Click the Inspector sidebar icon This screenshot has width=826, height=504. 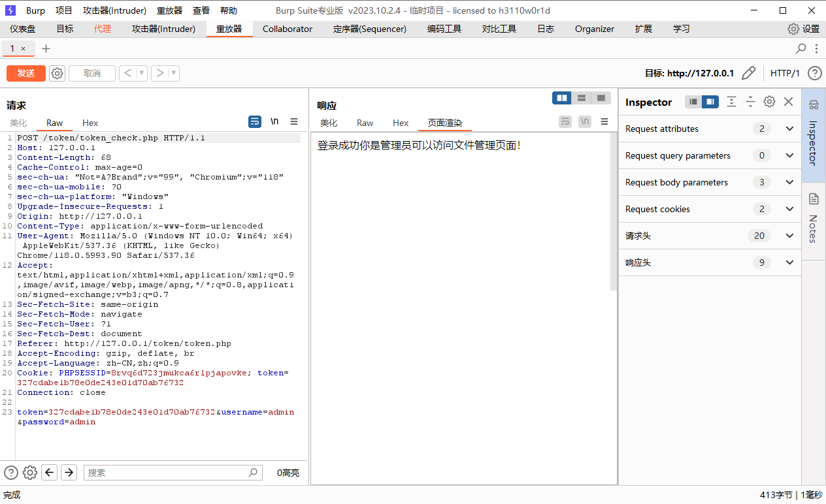814,105
